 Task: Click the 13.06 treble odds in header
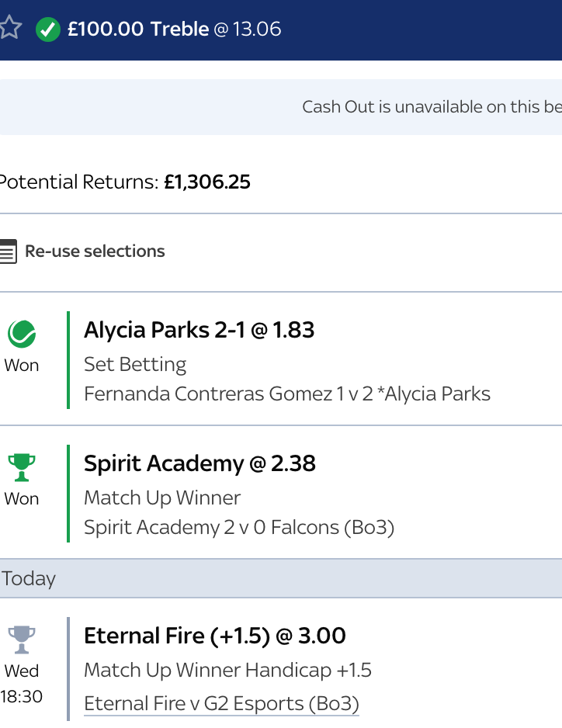tap(257, 29)
